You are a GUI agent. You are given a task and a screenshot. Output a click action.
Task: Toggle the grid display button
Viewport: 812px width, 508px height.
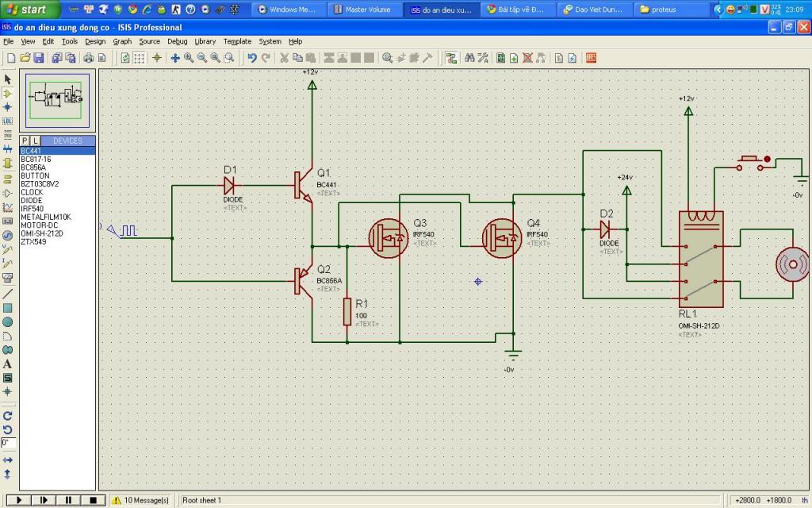139,58
